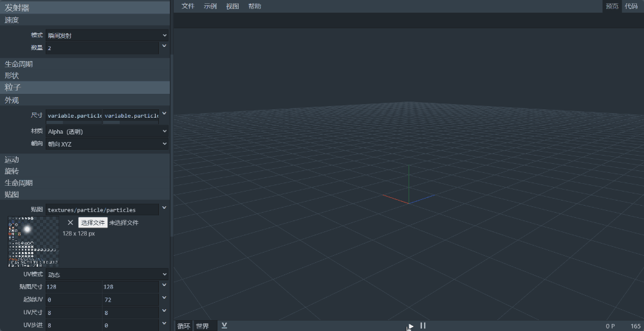Open the 视图 menu
This screenshot has width=644, height=331.
coord(232,6)
